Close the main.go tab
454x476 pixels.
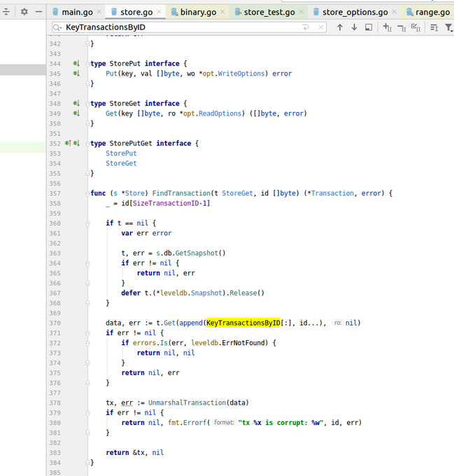click(x=99, y=12)
